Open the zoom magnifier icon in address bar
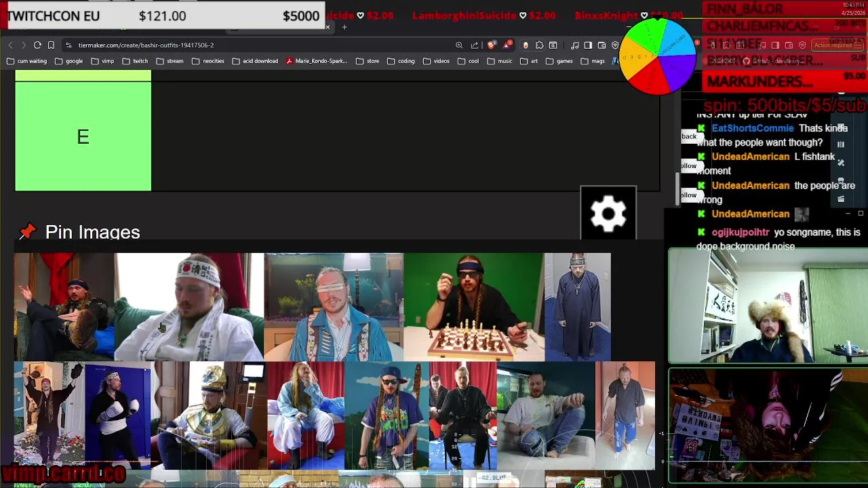Viewport: 868px width, 488px height. tap(459, 45)
